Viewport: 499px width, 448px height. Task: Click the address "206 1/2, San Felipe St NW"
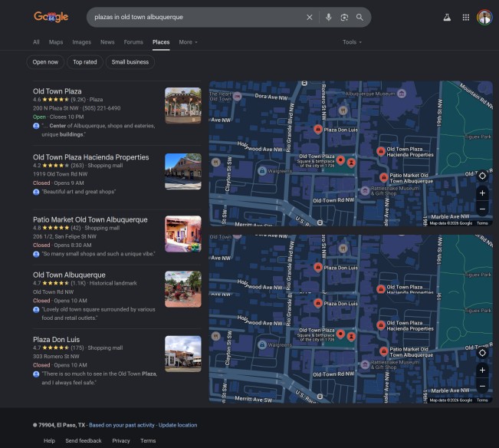(64, 236)
